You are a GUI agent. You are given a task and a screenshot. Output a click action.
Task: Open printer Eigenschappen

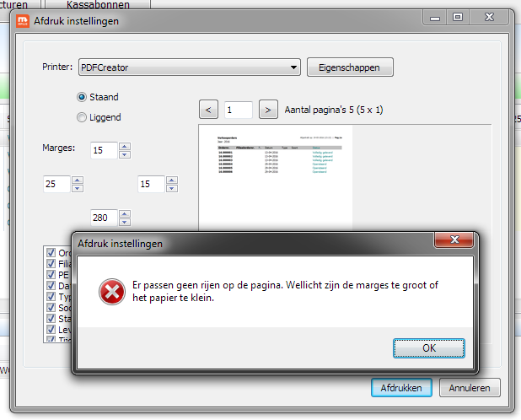click(x=350, y=67)
